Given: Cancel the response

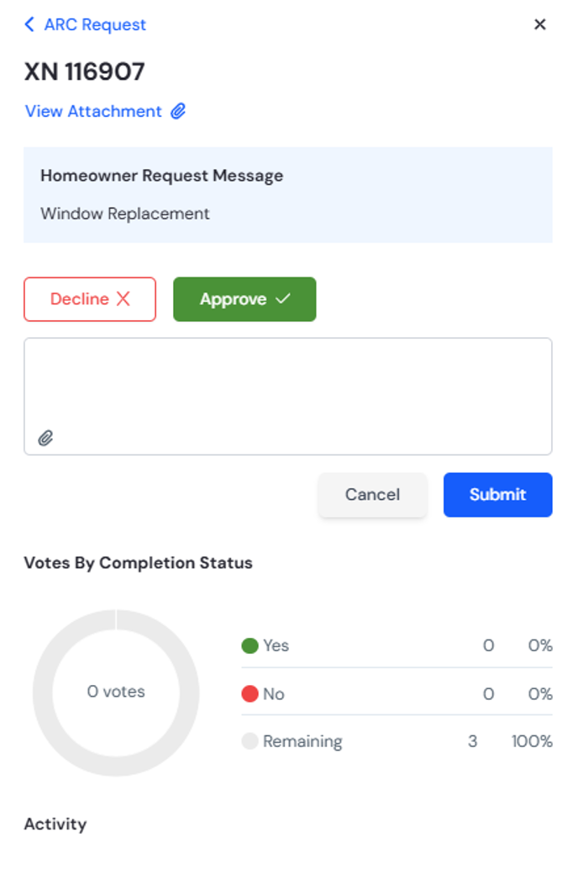Looking at the screenshot, I should pyautogui.click(x=372, y=494).
